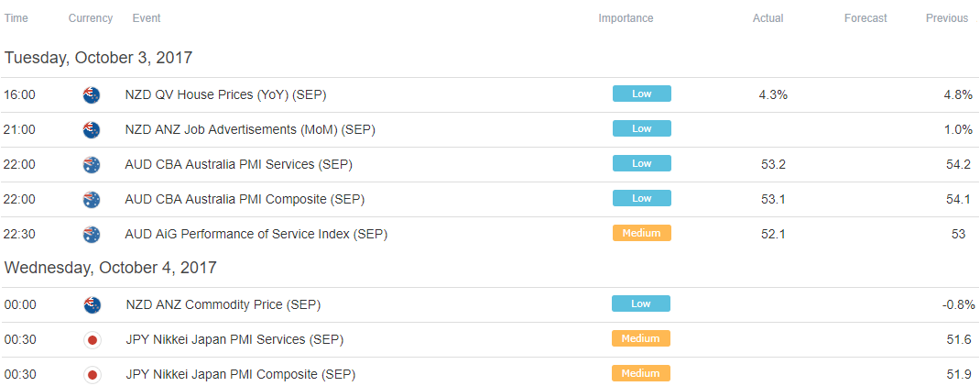Click the Australia flag beside CBA PMI Services
The image size is (980, 386).
tap(92, 165)
